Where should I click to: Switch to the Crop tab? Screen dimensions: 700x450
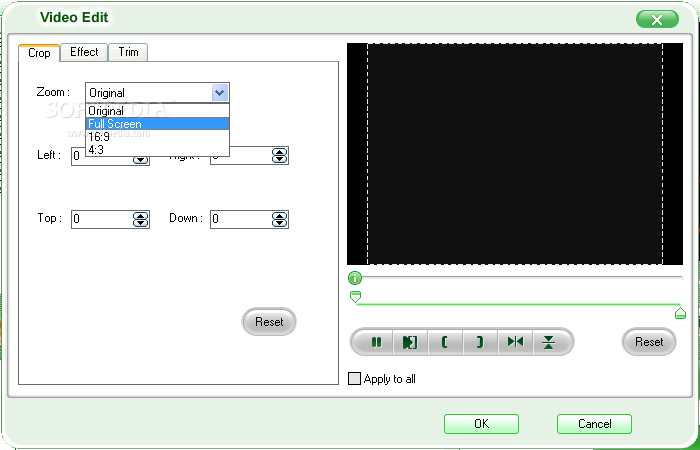pos(39,53)
